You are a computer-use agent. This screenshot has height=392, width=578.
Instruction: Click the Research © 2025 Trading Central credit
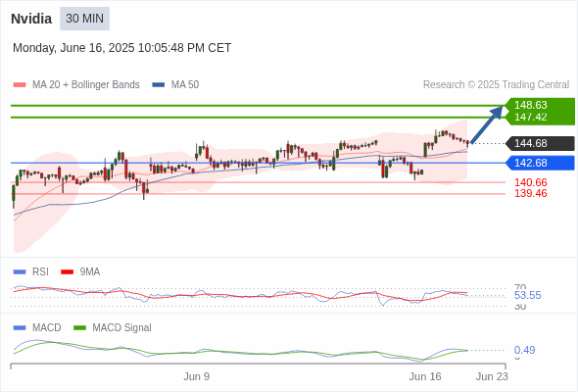click(496, 85)
